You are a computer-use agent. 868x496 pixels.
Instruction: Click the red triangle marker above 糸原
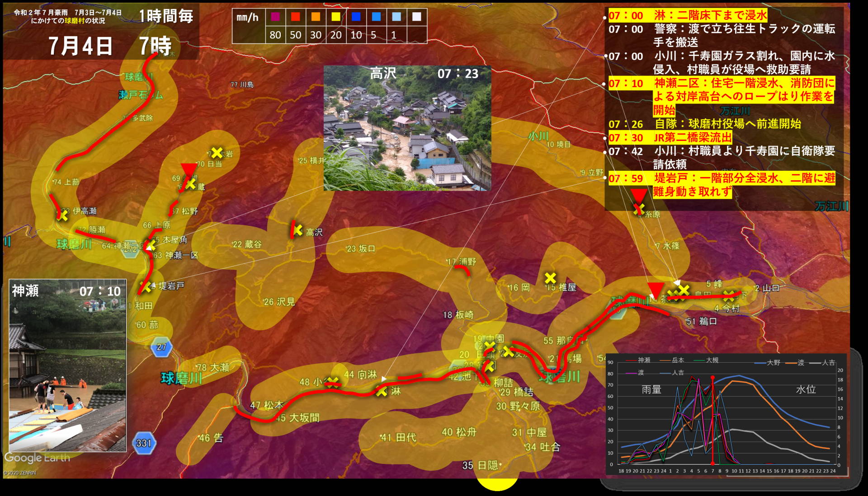(639, 197)
